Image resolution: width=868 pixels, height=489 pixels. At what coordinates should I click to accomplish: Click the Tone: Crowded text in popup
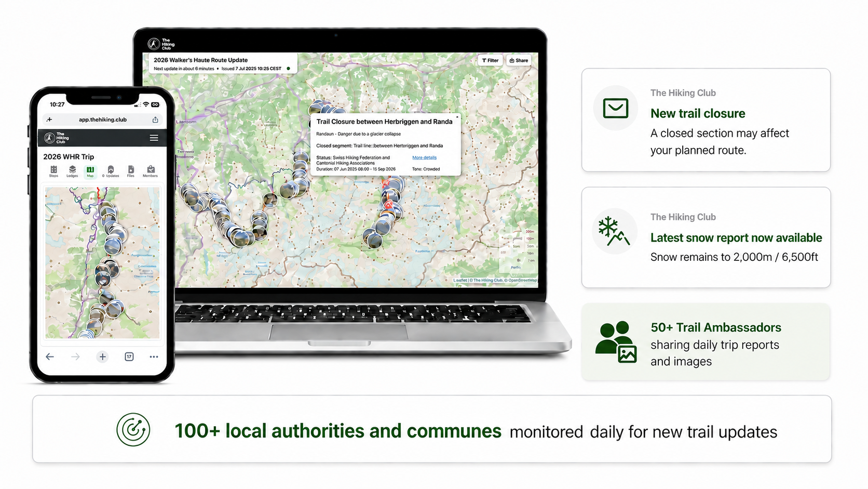(x=426, y=169)
